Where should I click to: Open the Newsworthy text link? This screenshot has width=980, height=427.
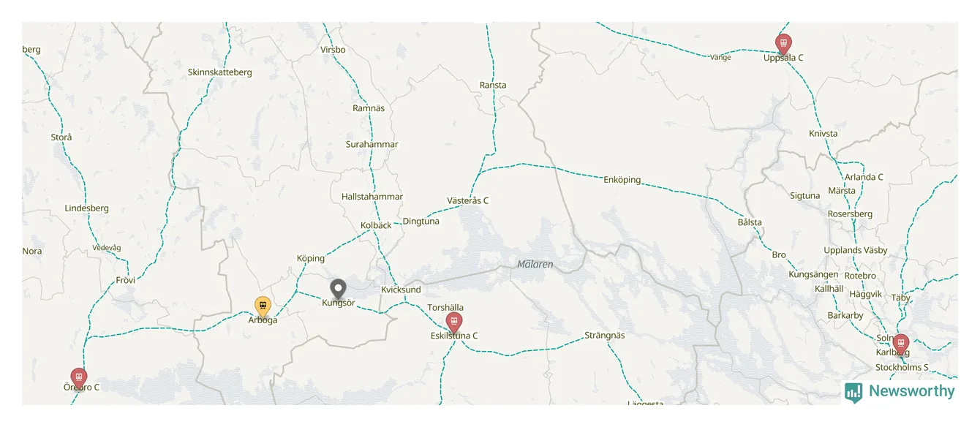(x=912, y=391)
